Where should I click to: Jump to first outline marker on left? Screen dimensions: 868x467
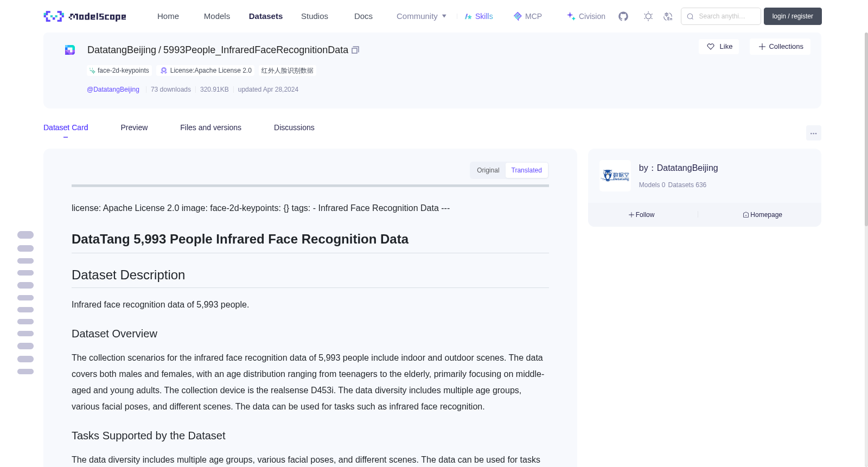25,235
